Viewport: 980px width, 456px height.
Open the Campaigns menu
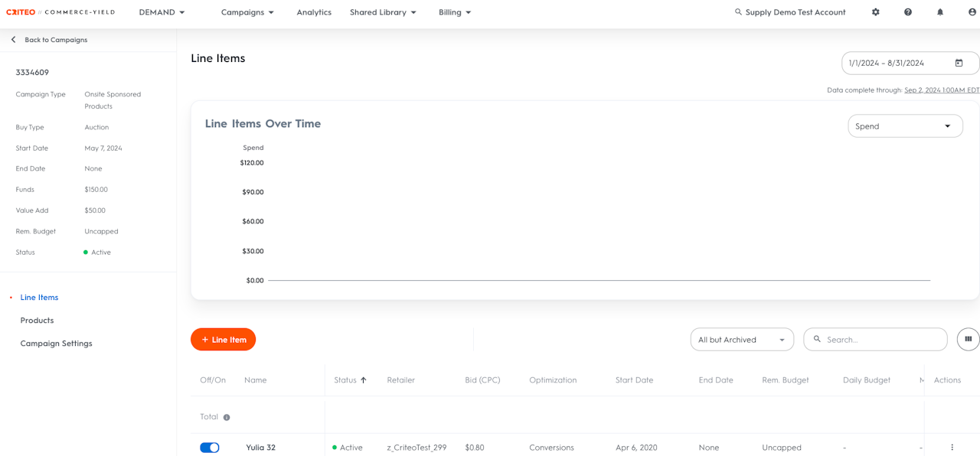pos(247,12)
